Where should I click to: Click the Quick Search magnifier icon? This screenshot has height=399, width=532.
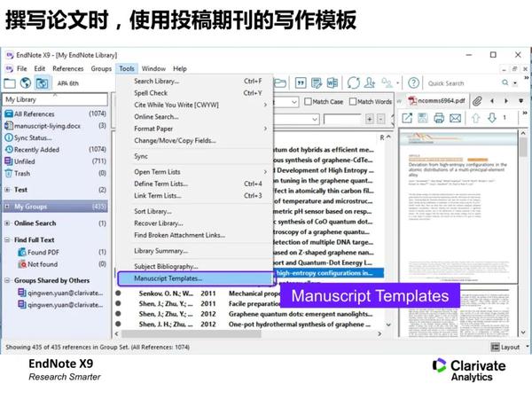click(505, 82)
